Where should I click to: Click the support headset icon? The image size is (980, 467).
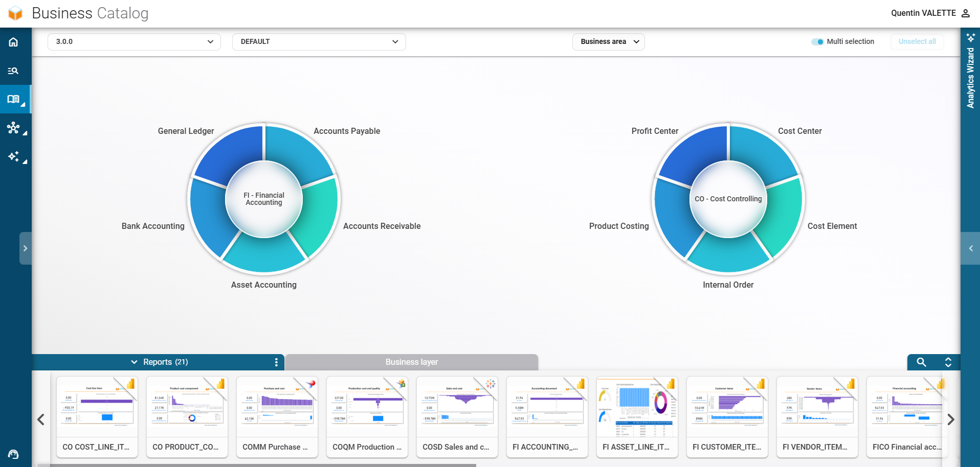(13, 454)
